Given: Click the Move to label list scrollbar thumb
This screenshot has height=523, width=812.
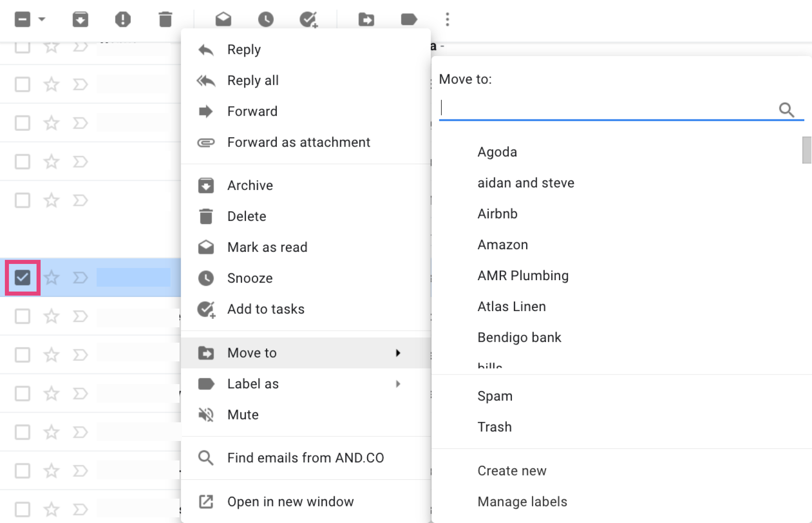Looking at the screenshot, I should click(807, 150).
